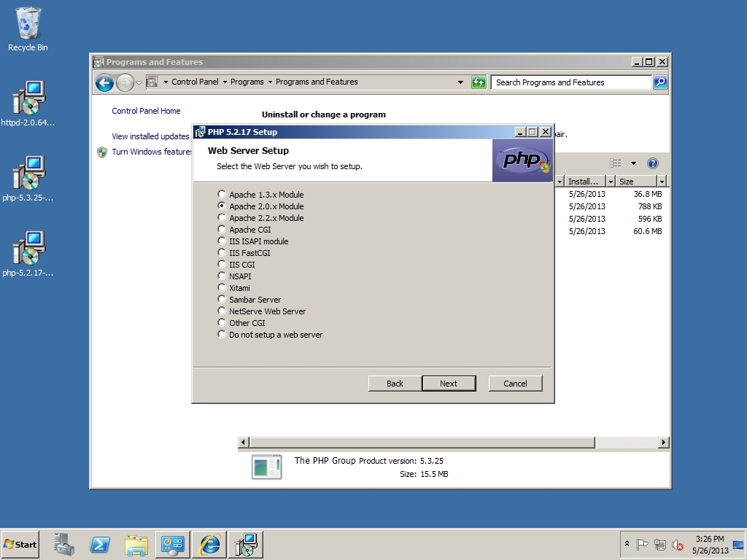Show hidden tray icons arrow
This screenshot has width=747, height=560.
(627, 544)
